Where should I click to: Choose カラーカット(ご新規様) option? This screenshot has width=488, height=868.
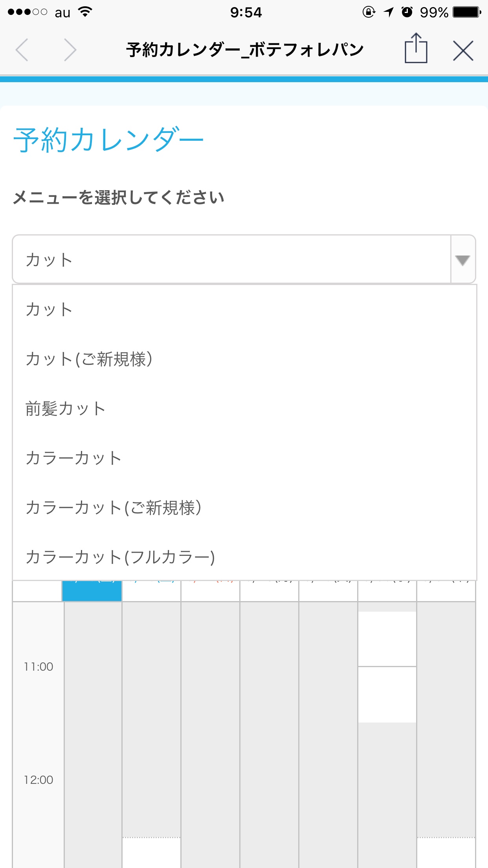coord(114,508)
